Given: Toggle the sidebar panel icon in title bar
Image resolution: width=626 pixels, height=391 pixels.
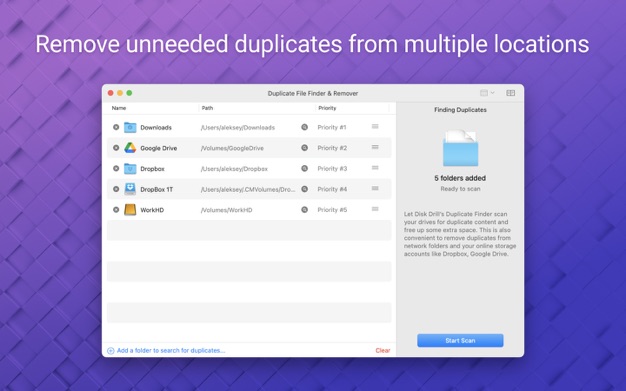Looking at the screenshot, I should coord(511,93).
